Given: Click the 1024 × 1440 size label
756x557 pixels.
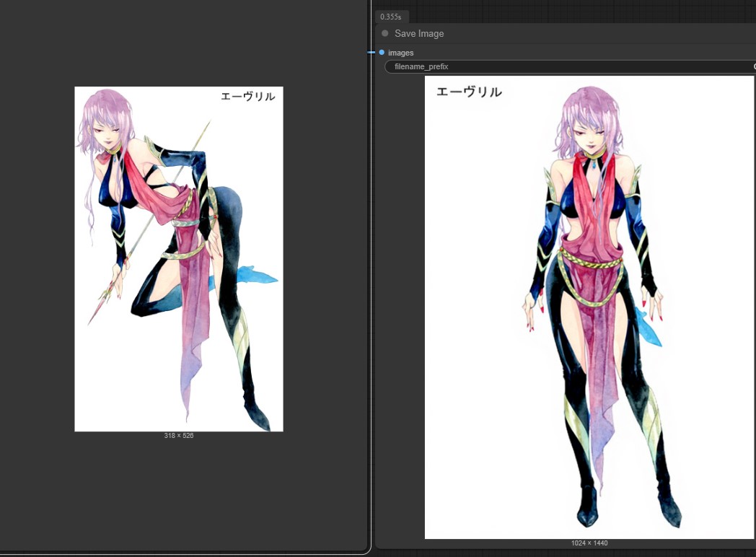Looking at the screenshot, I should pyautogui.click(x=589, y=543).
